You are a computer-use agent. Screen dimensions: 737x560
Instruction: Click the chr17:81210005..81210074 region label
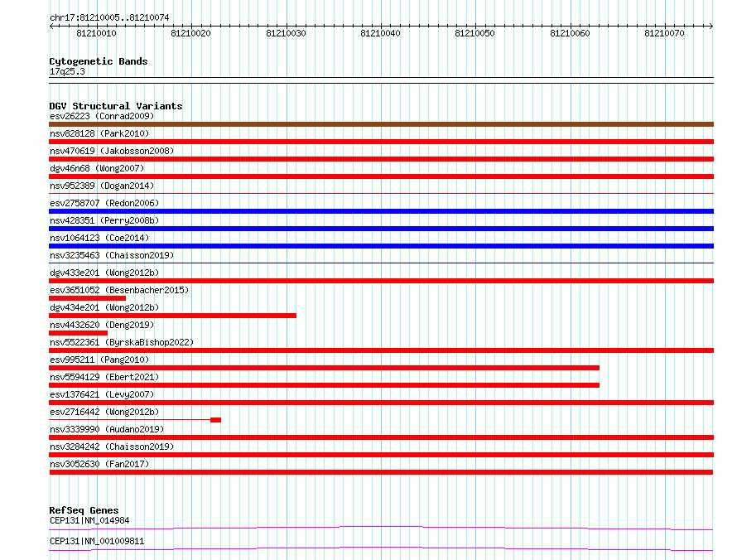(109, 17)
